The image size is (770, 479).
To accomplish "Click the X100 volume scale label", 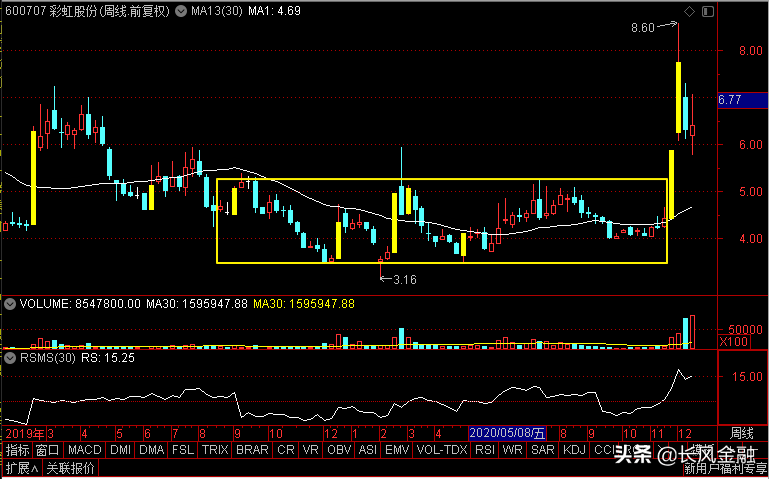I will 733,342.
